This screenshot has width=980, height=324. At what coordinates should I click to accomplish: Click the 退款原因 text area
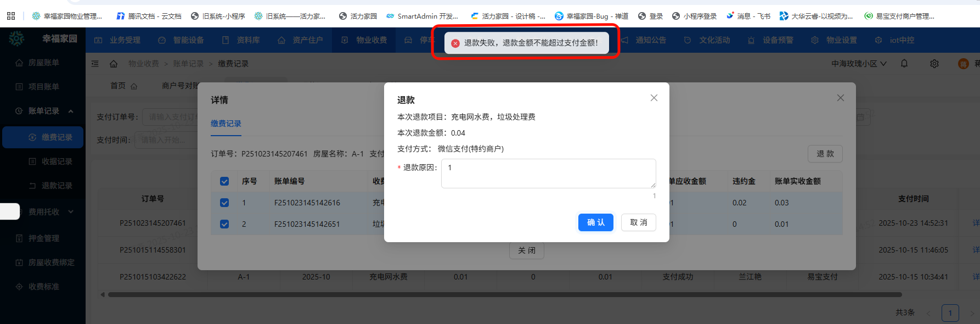548,174
